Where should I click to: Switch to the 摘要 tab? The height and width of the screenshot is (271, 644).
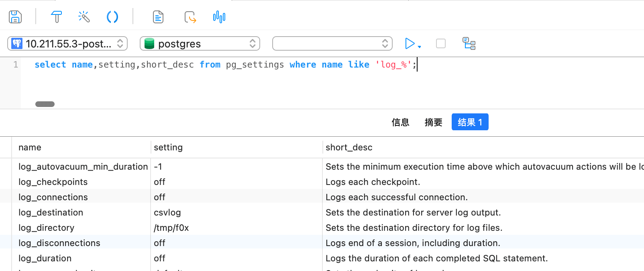point(433,122)
